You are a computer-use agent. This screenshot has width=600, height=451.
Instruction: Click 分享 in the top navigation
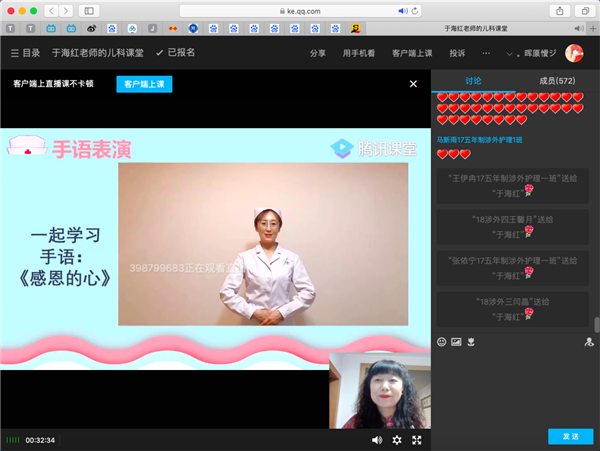click(x=318, y=53)
